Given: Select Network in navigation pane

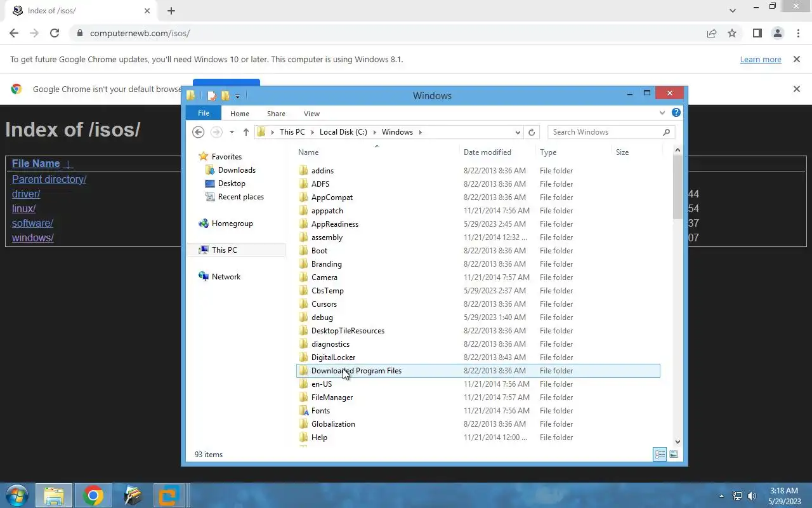Looking at the screenshot, I should coord(226,277).
